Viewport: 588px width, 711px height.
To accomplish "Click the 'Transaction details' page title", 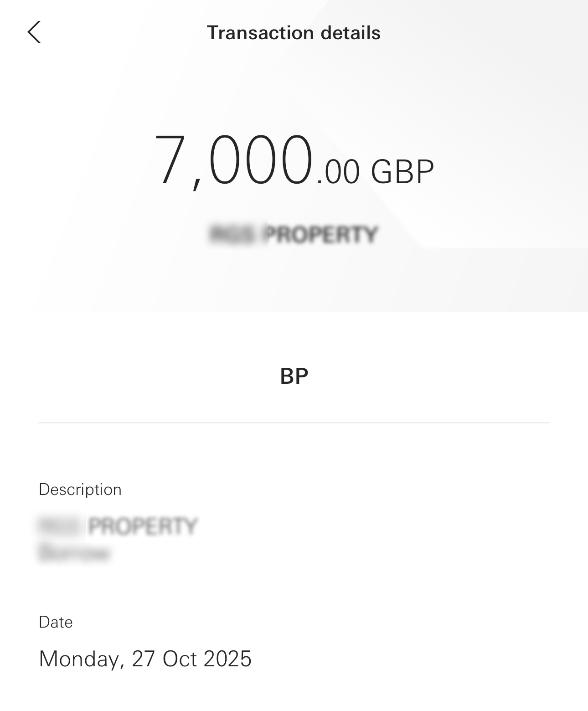I will tap(294, 33).
